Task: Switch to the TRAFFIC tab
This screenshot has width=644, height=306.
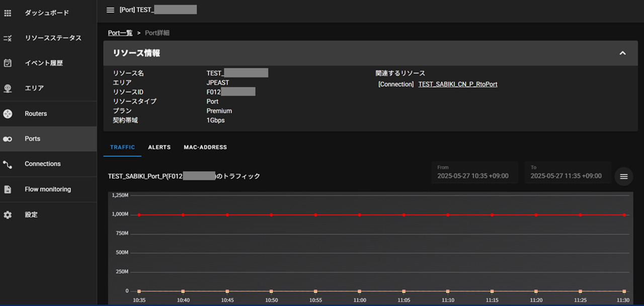Action: pos(123,147)
